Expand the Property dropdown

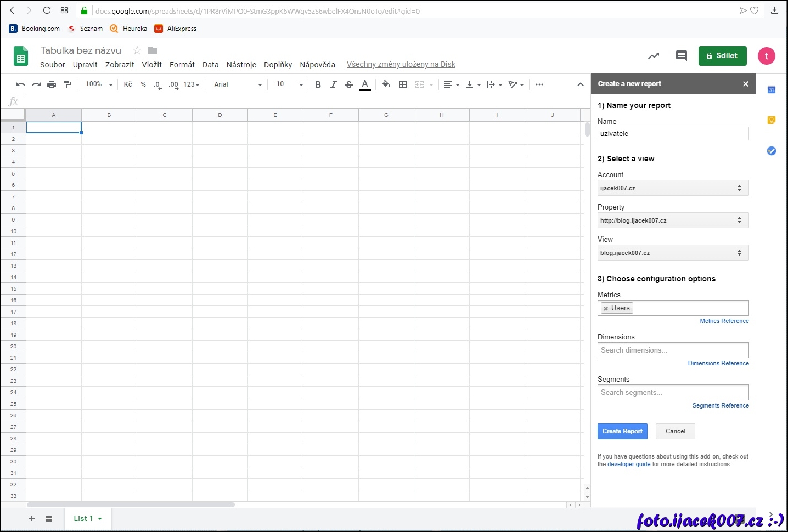point(673,220)
